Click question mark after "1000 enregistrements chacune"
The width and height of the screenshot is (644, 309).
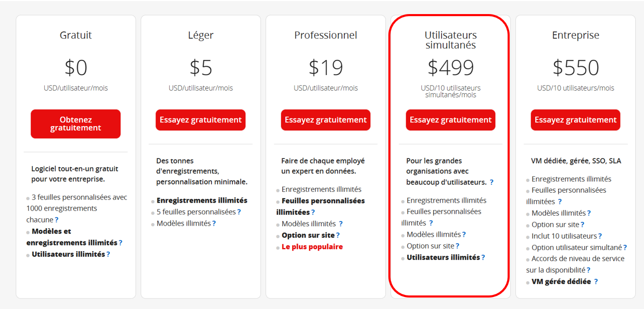pos(57,220)
